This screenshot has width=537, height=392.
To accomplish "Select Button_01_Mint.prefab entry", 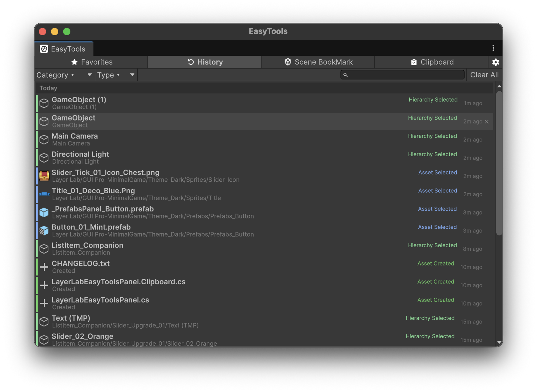I will [265, 231].
